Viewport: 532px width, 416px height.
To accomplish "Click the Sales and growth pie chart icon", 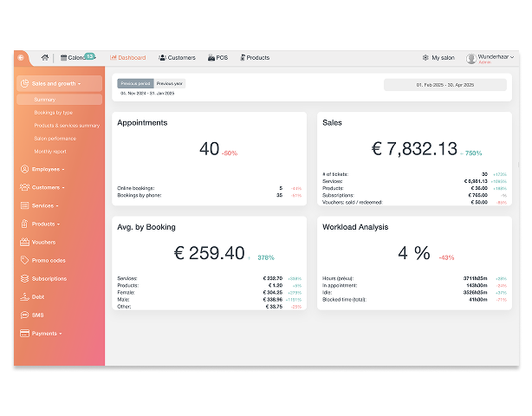I will [24, 83].
